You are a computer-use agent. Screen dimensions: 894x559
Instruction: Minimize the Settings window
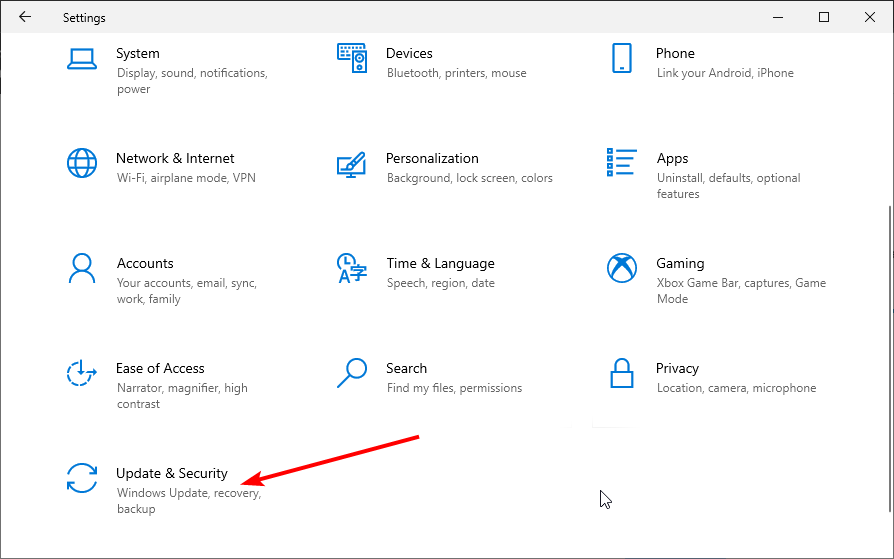tap(778, 17)
